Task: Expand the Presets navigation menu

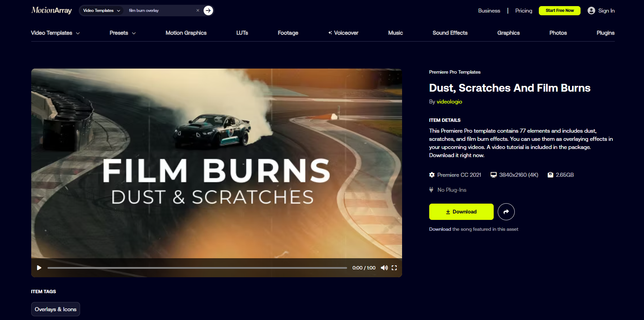Action: (x=122, y=33)
